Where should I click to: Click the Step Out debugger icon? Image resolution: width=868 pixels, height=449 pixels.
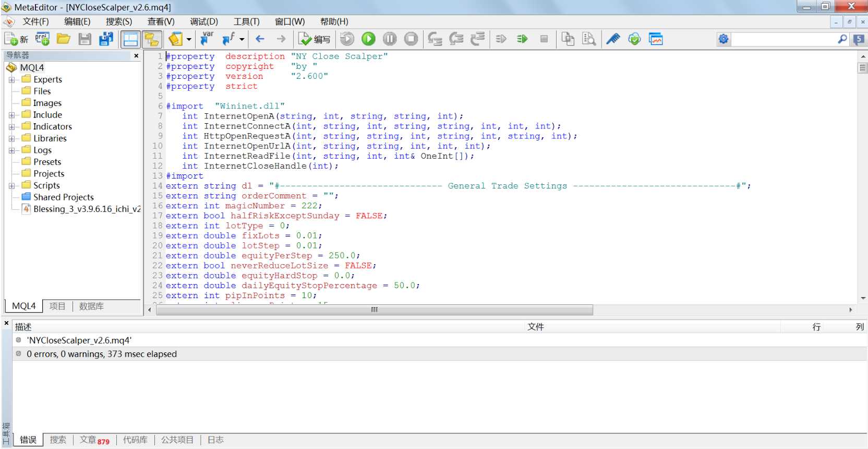(x=477, y=39)
